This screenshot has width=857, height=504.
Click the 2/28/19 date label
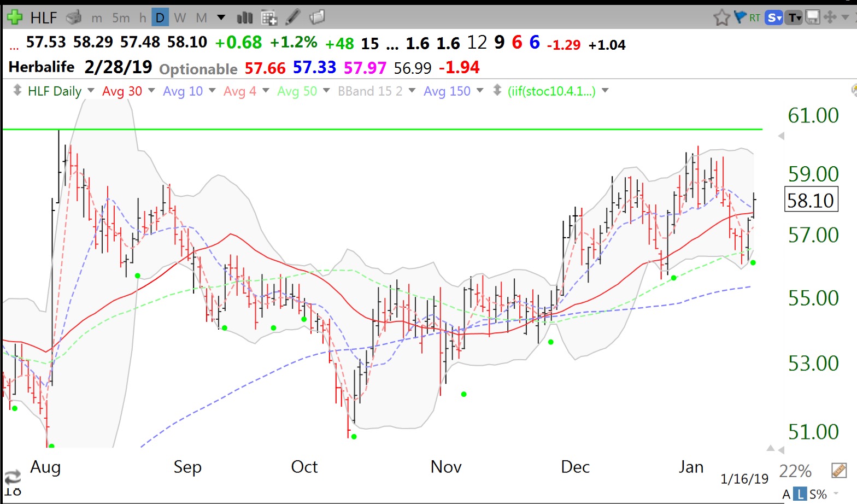[118, 67]
